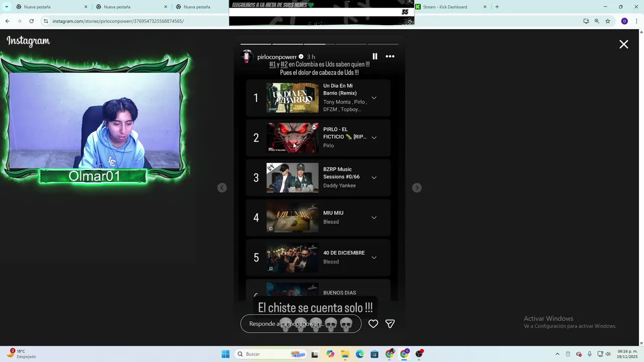Viewport: 644px width, 362px height.
Task: Open the volume control tray icon
Action: (x=608, y=354)
